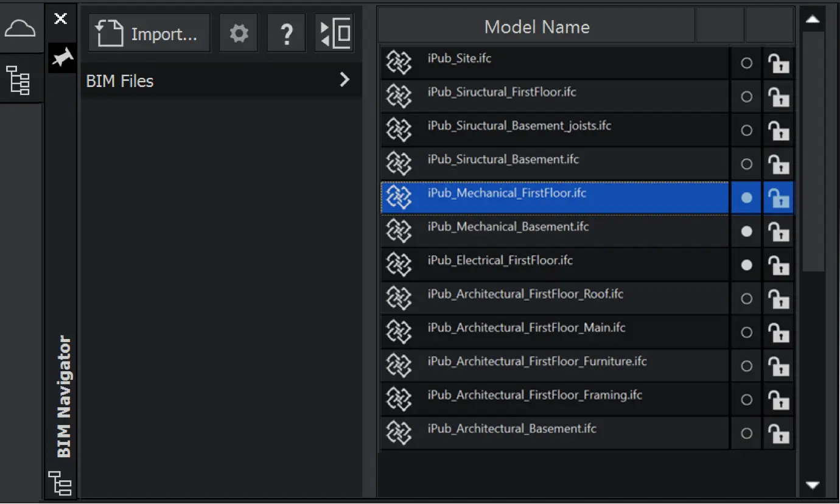Click the model icon of iPub_Sıructural_Basement.ifc
840x504 pixels.
pos(399,163)
